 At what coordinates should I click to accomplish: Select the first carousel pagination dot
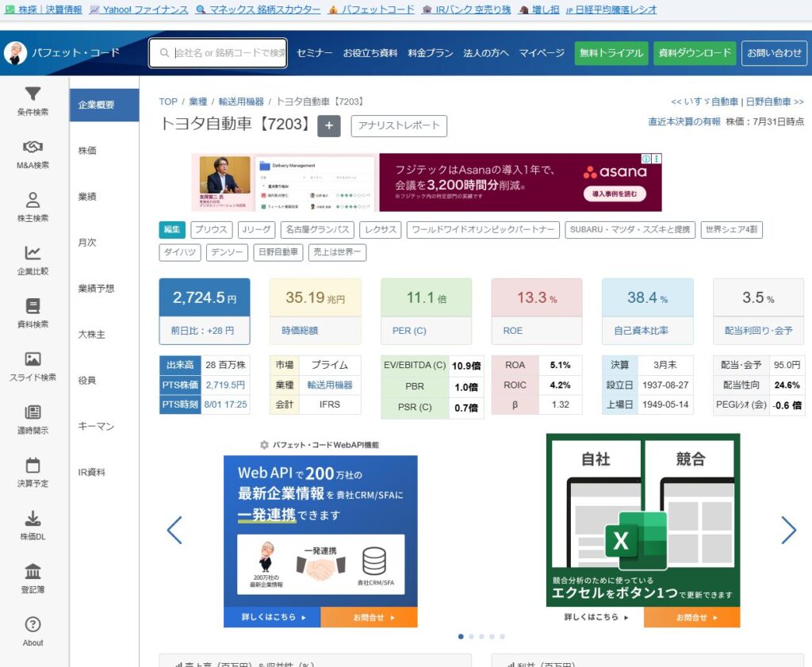coord(461,636)
